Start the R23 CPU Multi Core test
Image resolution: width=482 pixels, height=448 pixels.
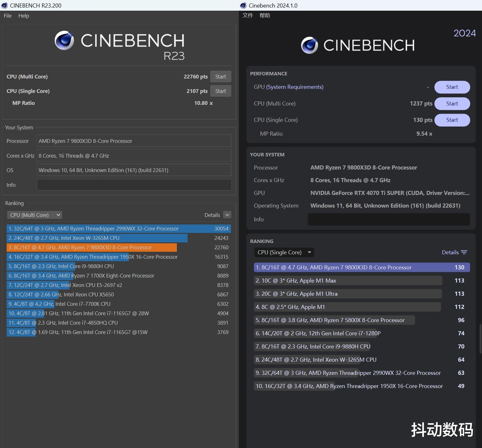(221, 77)
